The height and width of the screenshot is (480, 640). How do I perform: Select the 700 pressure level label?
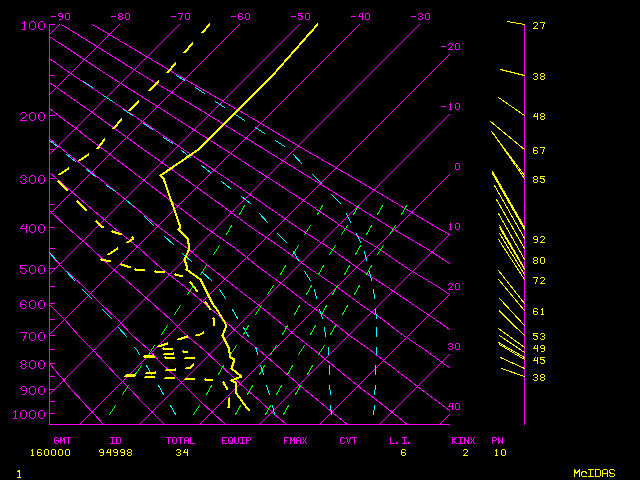pos(34,338)
